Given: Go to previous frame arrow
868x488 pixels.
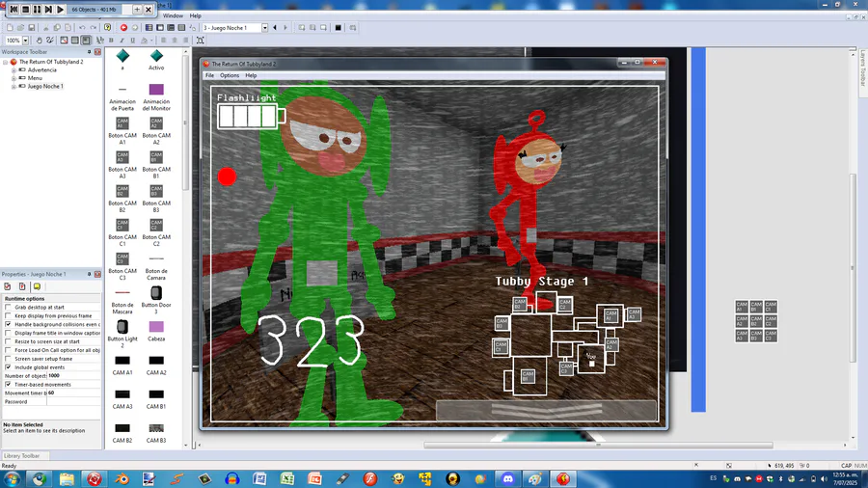Looking at the screenshot, I should tap(275, 28).
